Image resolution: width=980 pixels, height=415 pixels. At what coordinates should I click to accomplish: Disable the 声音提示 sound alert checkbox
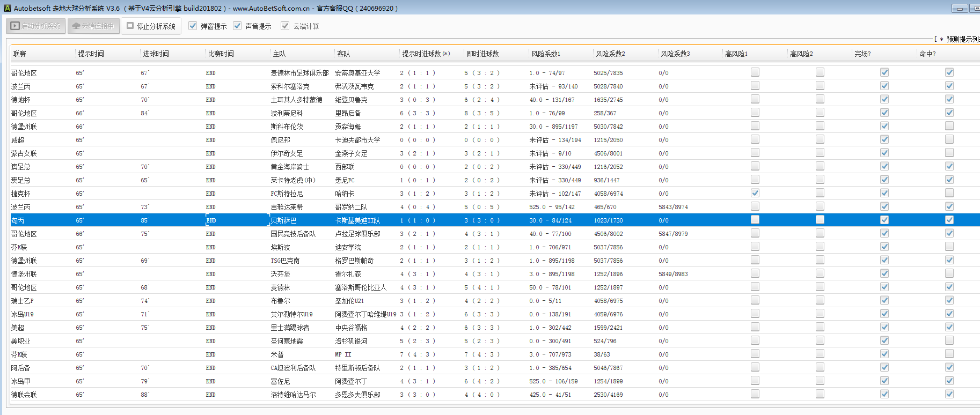(237, 26)
